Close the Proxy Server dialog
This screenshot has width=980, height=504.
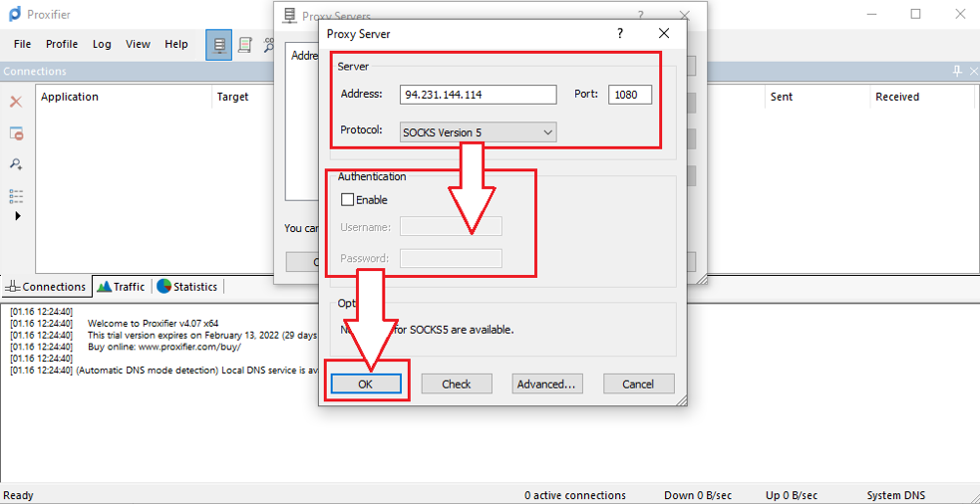[x=664, y=33]
